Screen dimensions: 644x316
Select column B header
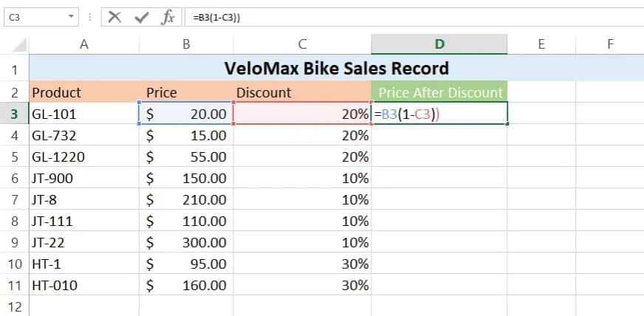click(x=186, y=44)
